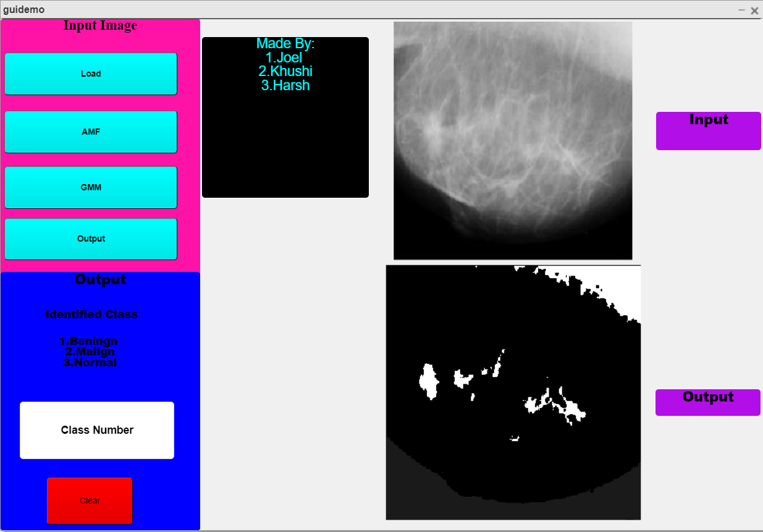Click the purple Input label

(x=708, y=130)
